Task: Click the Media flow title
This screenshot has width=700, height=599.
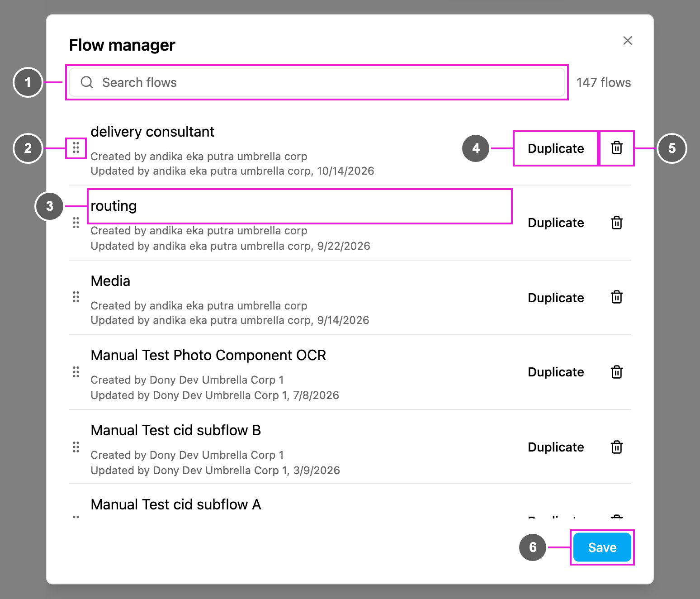Action: (x=110, y=281)
